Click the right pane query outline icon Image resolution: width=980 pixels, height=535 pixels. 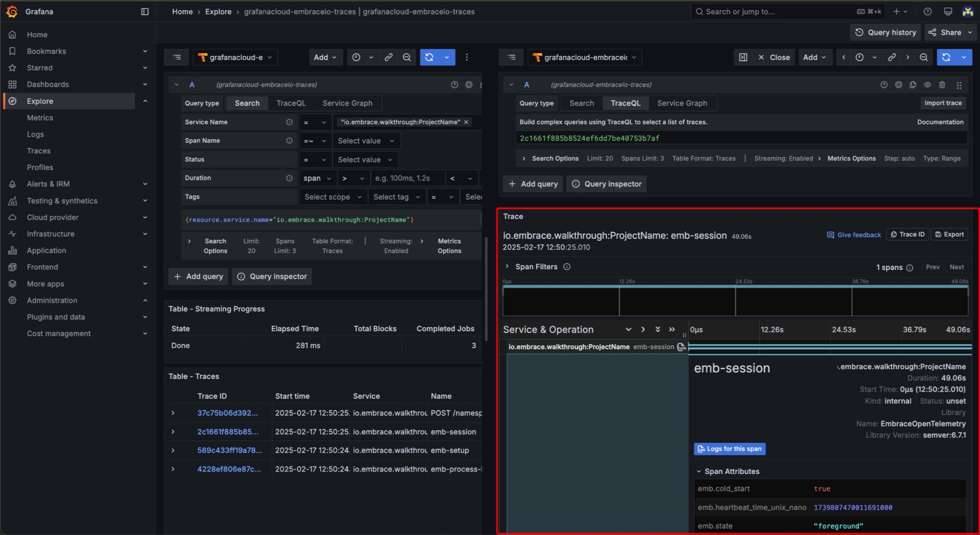point(511,57)
